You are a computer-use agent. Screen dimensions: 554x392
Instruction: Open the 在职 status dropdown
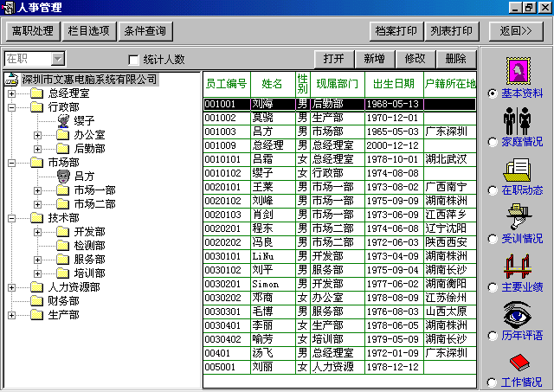tap(58, 59)
